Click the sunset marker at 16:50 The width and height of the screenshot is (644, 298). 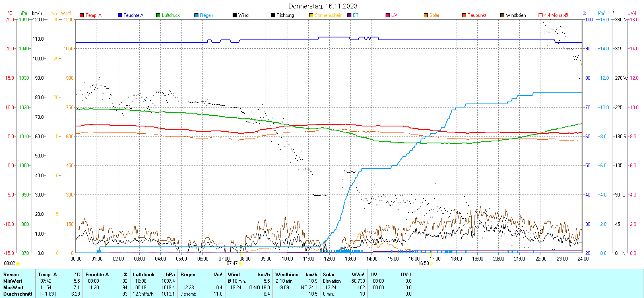coord(431,263)
